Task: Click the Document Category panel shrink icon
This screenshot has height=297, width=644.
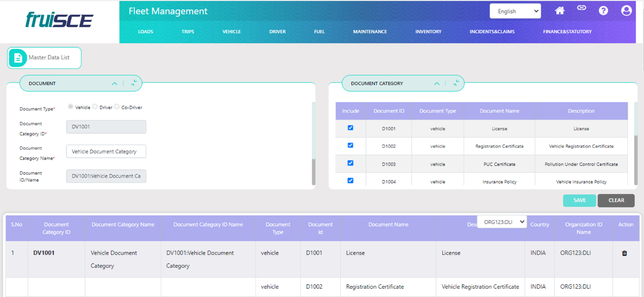Action: coord(456,83)
